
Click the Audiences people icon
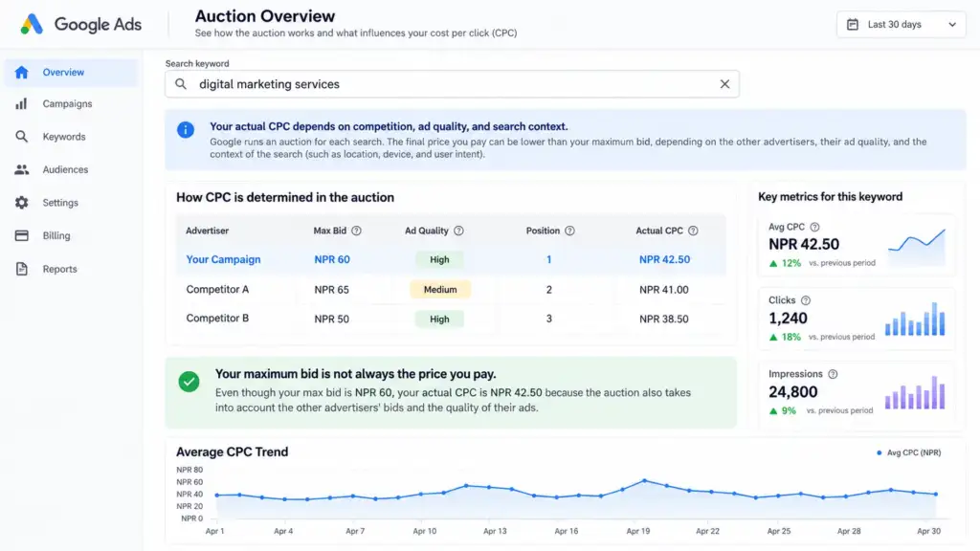click(x=22, y=169)
